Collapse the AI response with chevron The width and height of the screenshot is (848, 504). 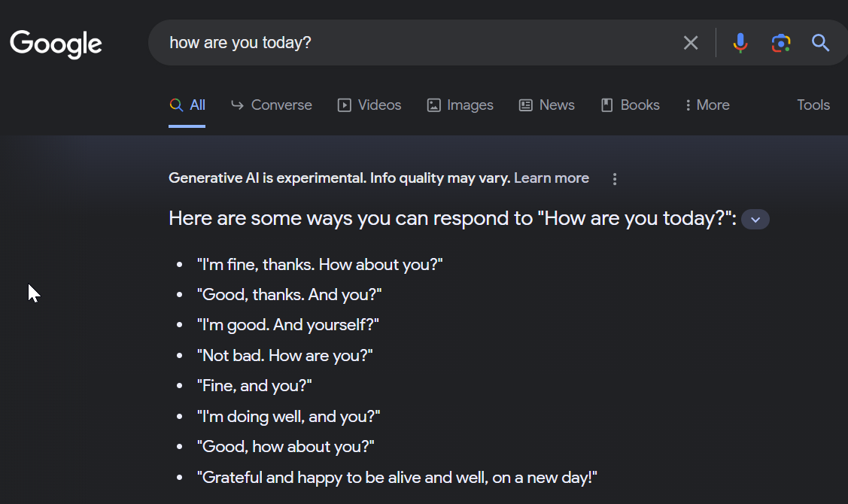coord(755,220)
